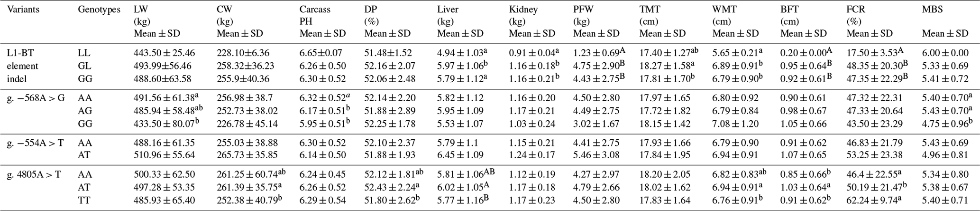Click the Carcass PH column header
Screen dimensions: 980x211
[315, 15]
